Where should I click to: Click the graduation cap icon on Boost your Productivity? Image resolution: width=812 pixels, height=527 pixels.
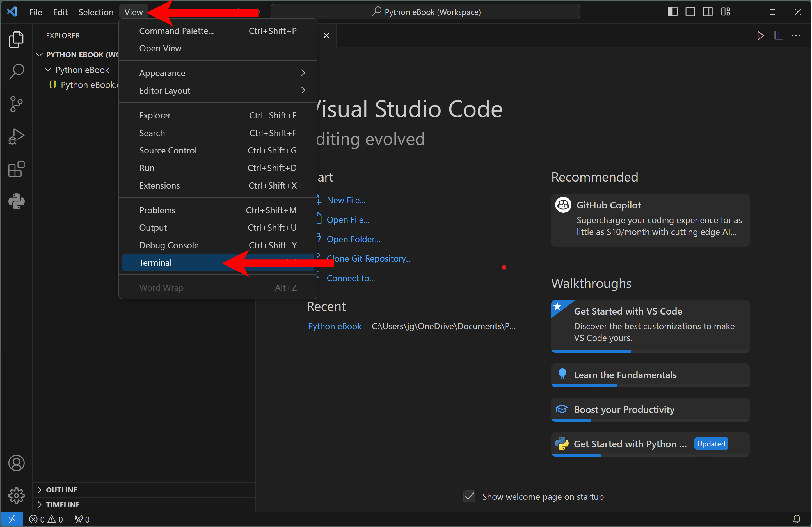pyautogui.click(x=562, y=409)
